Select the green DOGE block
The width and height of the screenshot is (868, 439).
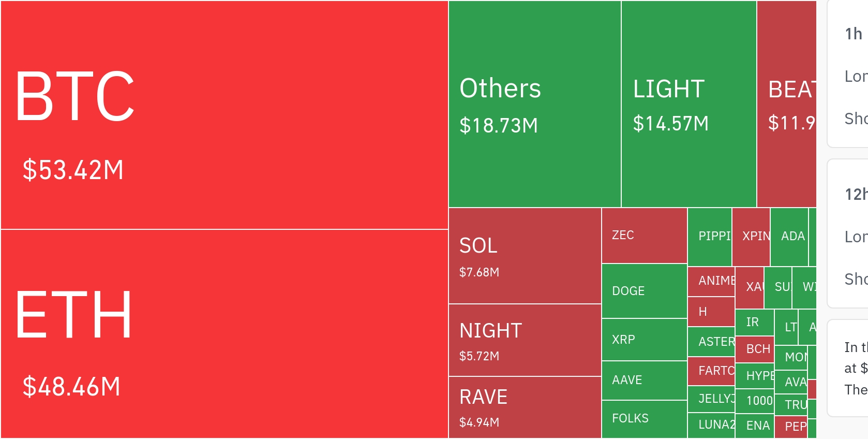click(644, 291)
